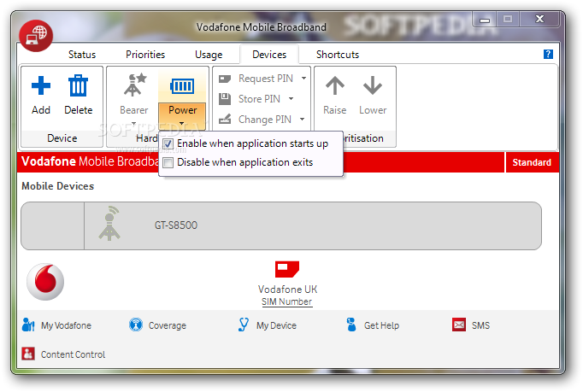This screenshot has width=583, height=392.
Task: Open the Get Help link text
Action: 381,325
